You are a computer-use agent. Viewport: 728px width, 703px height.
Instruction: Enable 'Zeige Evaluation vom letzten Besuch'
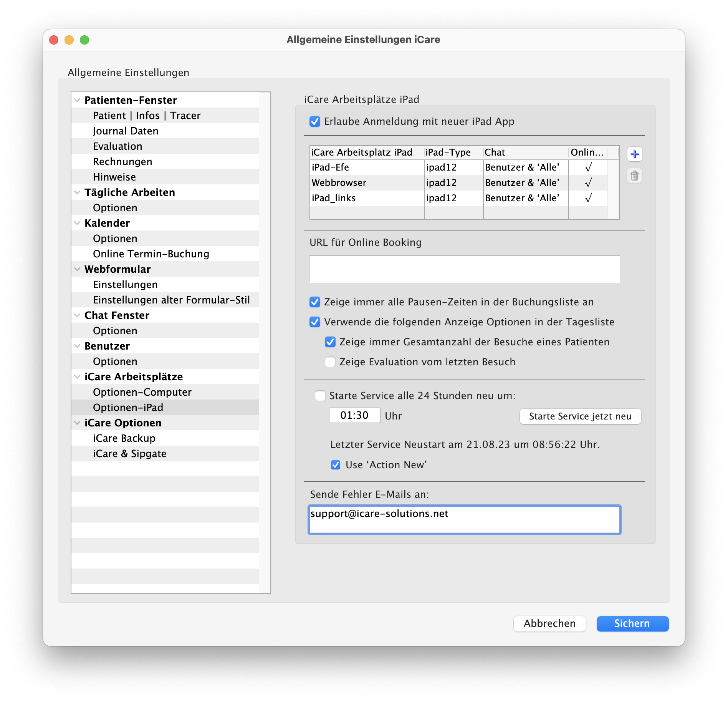(x=330, y=362)
